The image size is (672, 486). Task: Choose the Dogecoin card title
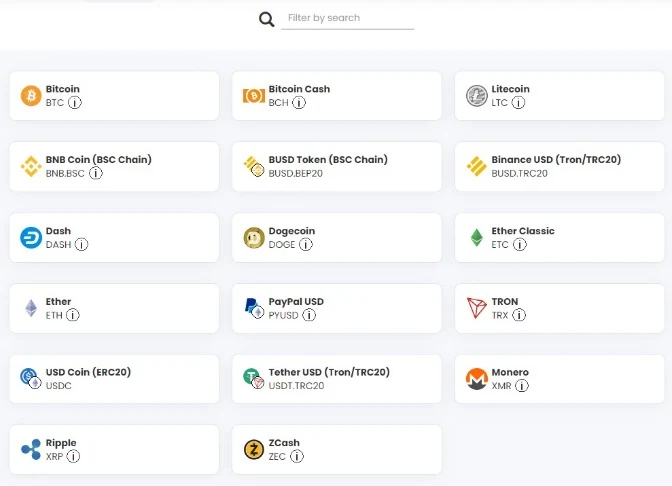(291, 231)
